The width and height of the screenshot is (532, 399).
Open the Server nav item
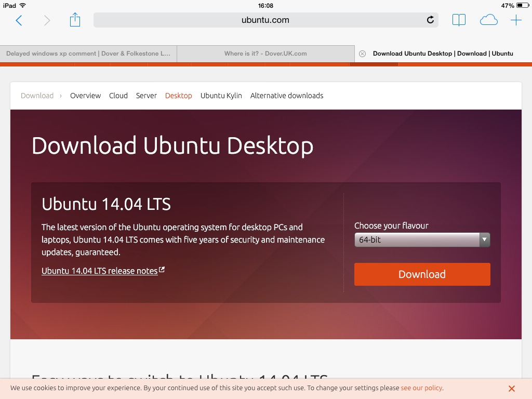[x=146, y=96]
